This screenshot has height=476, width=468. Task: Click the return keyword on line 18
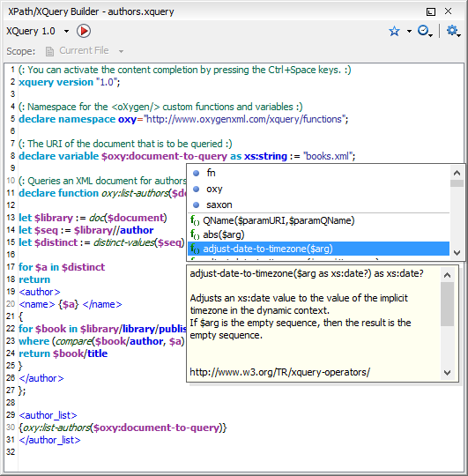click(34, 279)
